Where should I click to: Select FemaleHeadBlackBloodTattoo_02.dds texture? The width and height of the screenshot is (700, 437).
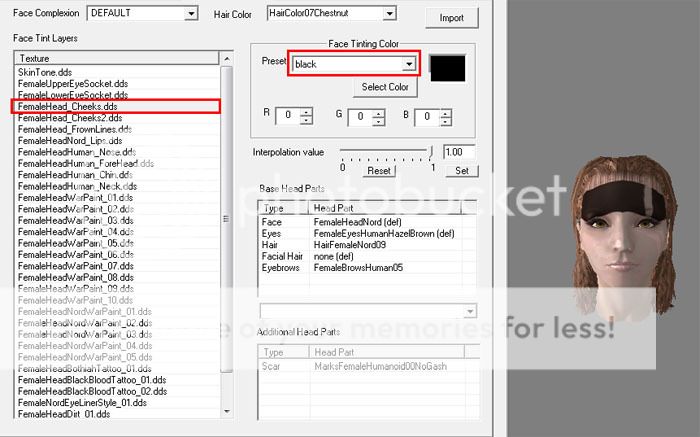[92, 391]
